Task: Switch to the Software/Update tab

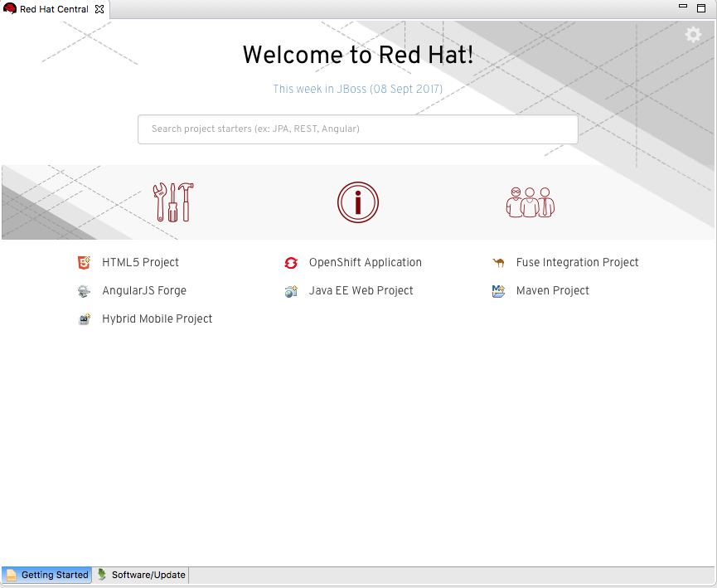Action: coord(142,575)
